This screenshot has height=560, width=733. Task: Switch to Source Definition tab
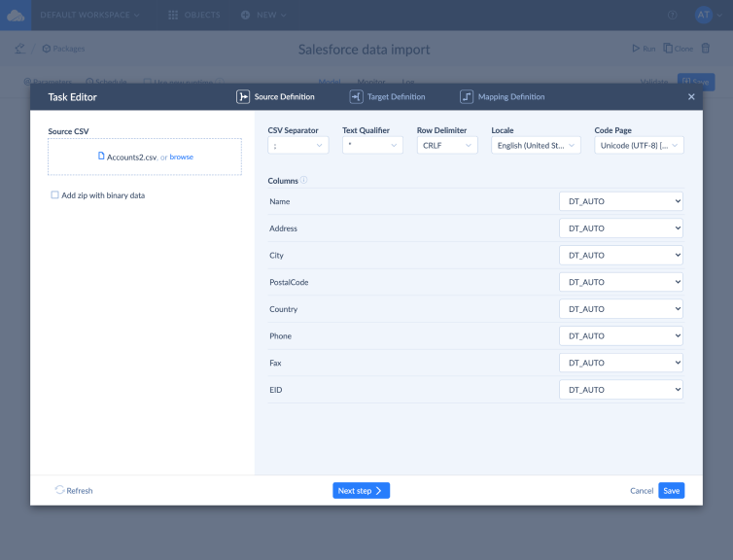tap(275, 97)
